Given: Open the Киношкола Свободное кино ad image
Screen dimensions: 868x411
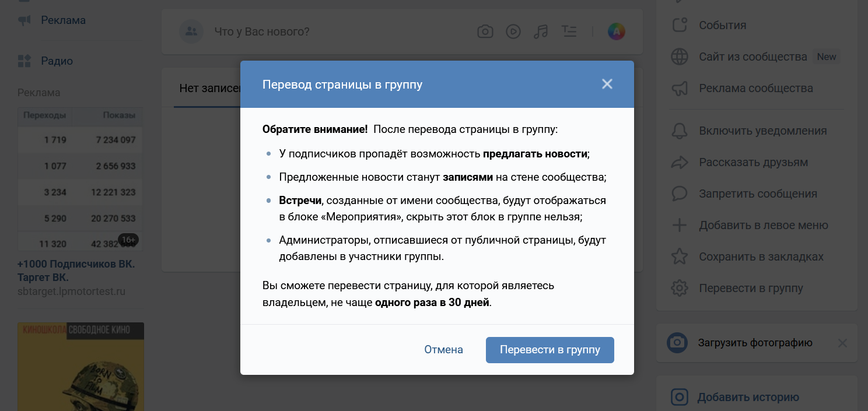Looking at the screenshot, I should [x=80, y=367].
